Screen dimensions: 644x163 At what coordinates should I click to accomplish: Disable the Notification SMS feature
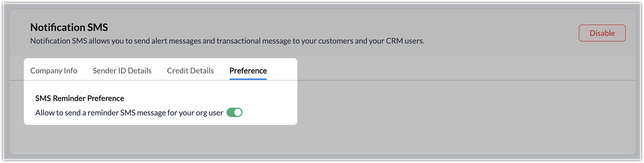pos(602,33)
